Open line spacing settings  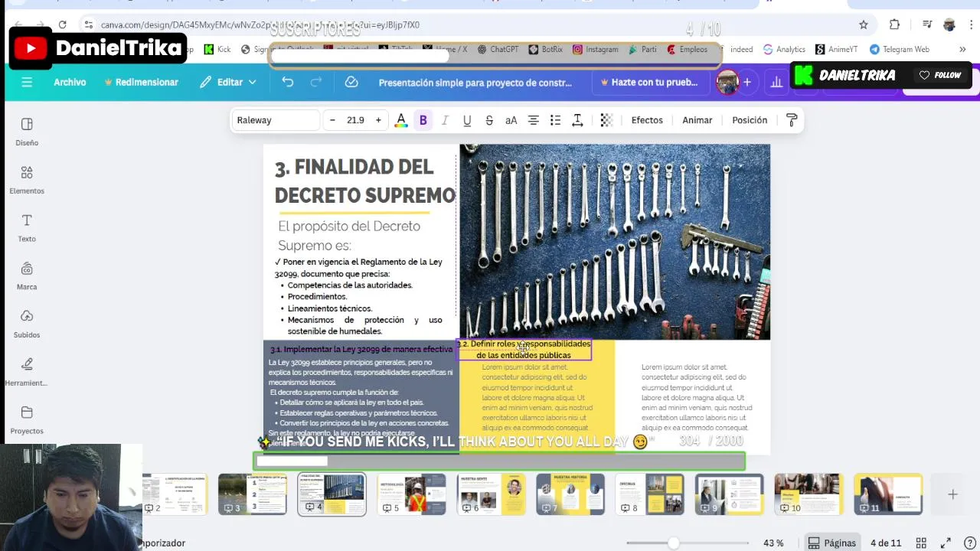click(578, 120)
